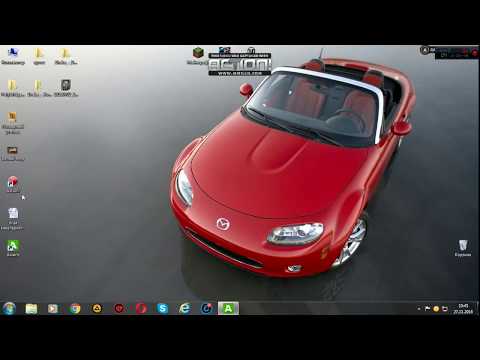
Task: Click the yellow triangle taskbar icon
Action: tap(97, 309)
